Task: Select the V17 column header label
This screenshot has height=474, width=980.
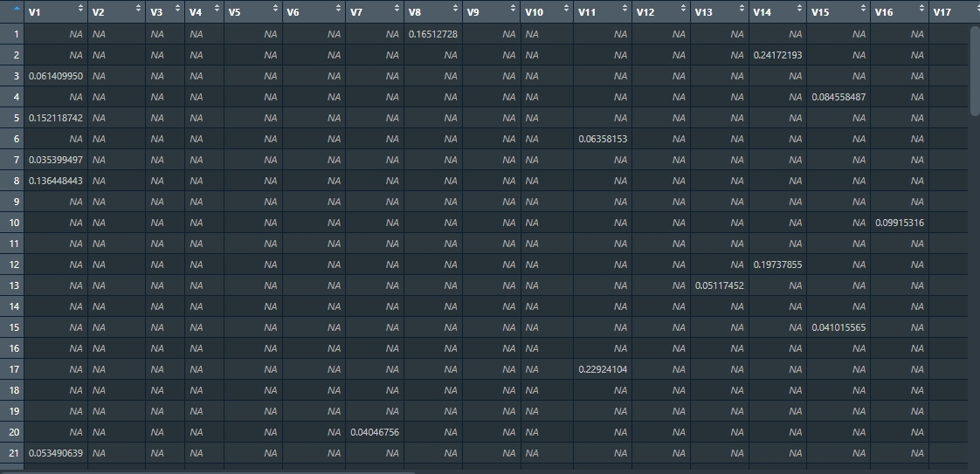Action: pyautogui.click(x=942, y=12)
